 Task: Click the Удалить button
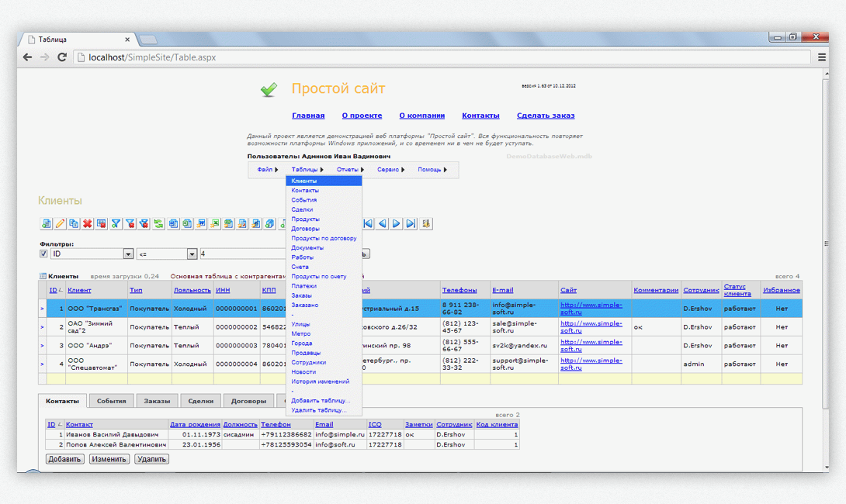tap(151, 459)
